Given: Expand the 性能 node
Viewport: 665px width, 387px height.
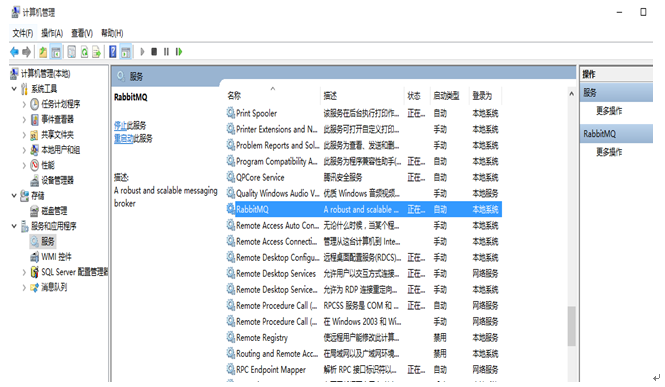Looking at the screenshot, I should (x=24, y=165).
